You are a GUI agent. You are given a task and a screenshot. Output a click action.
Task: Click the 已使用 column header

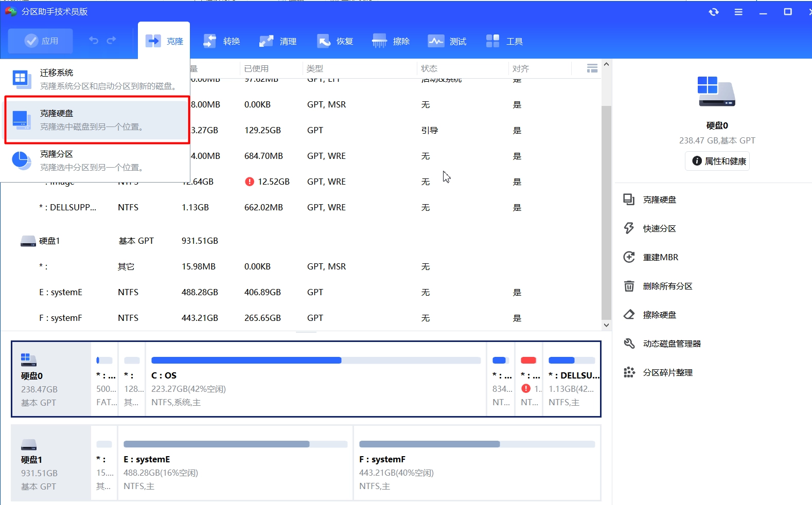click(x=256, y=68)
